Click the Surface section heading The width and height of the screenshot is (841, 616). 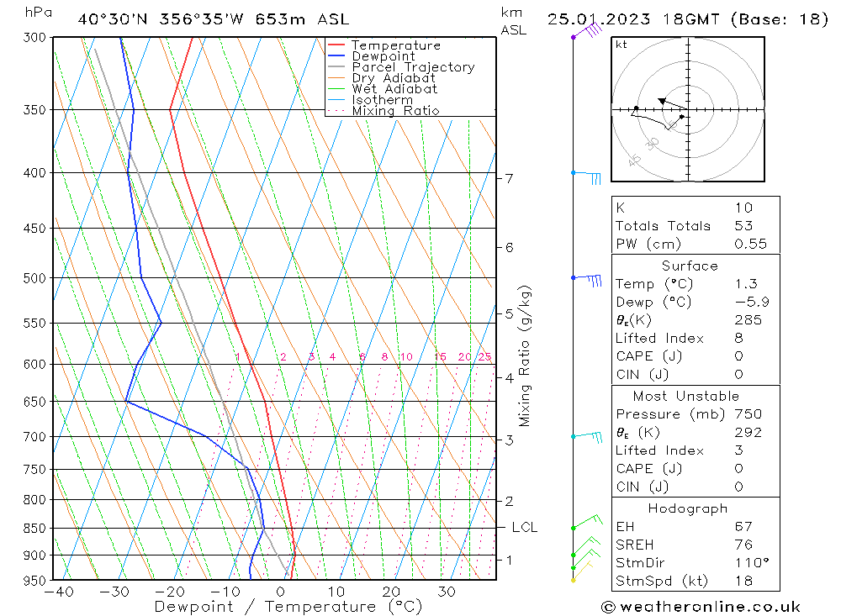(690, 266)
